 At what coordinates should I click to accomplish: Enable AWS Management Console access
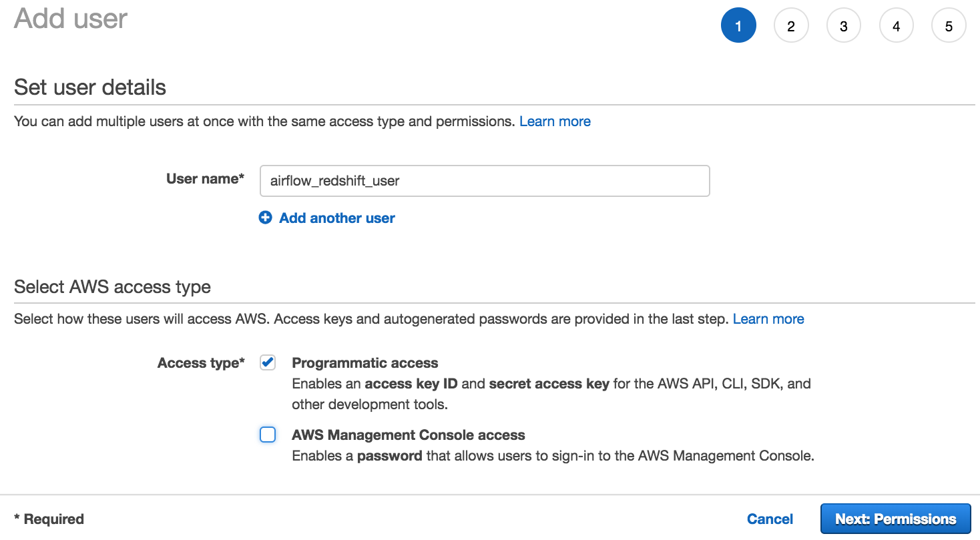[x=267, y=435]
